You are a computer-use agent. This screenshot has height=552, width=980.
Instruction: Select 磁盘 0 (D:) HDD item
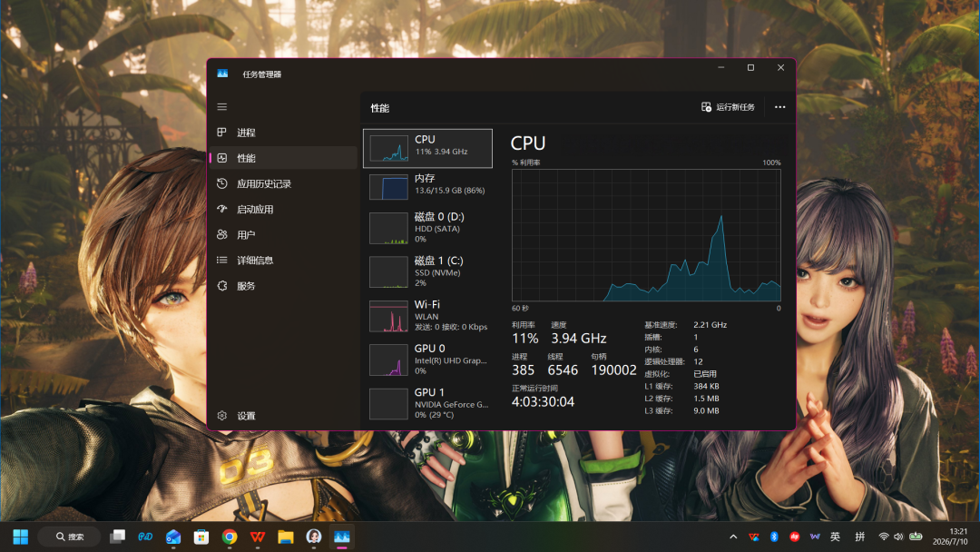click(x=427, y=228)
